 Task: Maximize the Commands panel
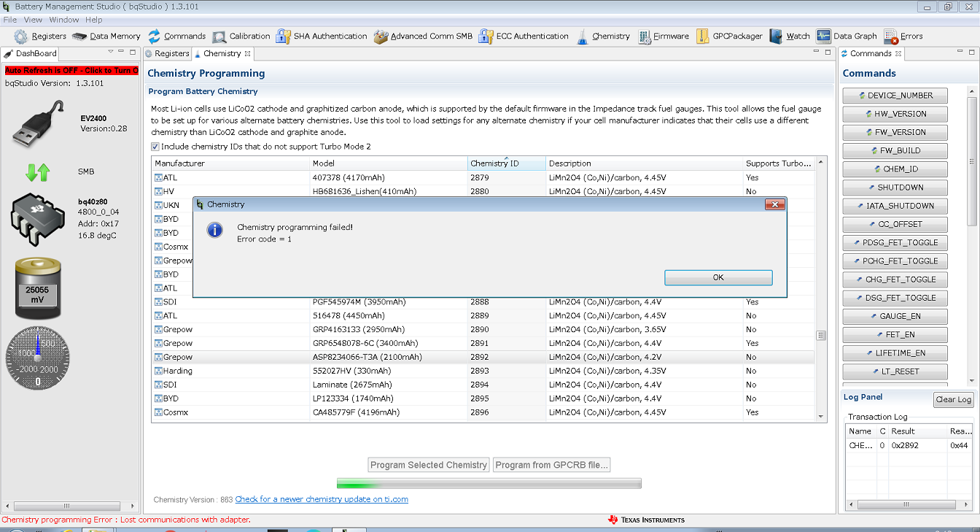pyautogui.click(x=971, y=53)
